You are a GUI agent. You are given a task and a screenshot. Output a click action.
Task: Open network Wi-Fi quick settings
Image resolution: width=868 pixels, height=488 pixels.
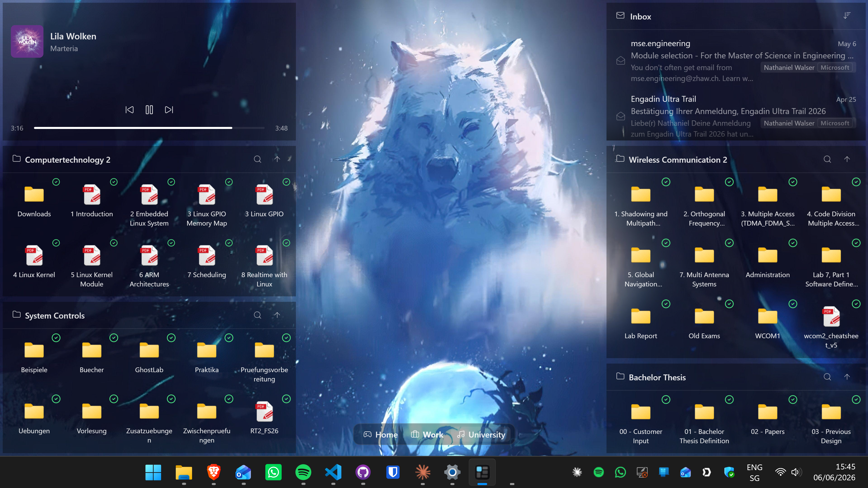[x=780, y=472]
